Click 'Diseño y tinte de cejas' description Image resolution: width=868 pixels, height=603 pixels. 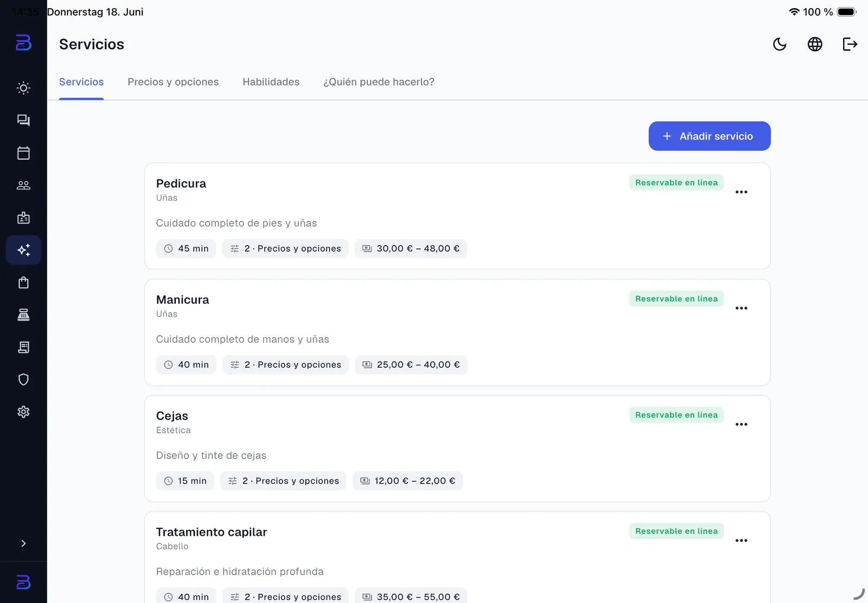tap(211, 456)
